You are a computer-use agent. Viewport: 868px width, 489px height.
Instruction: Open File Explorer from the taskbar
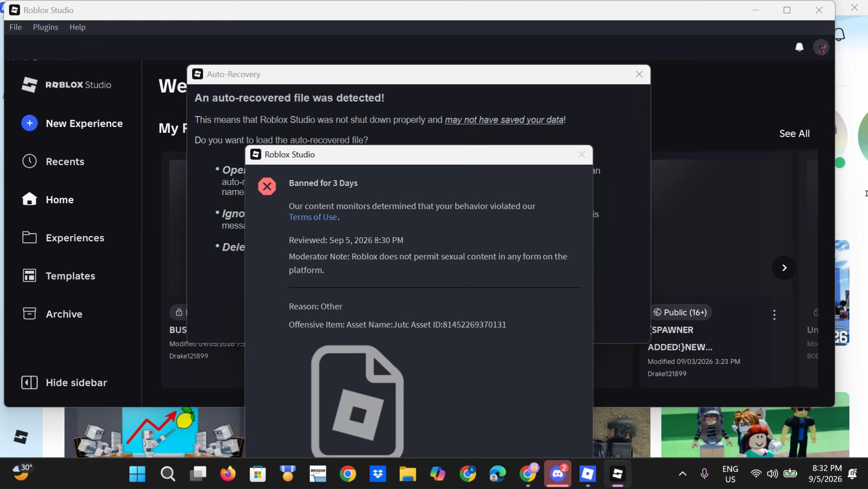408,474
